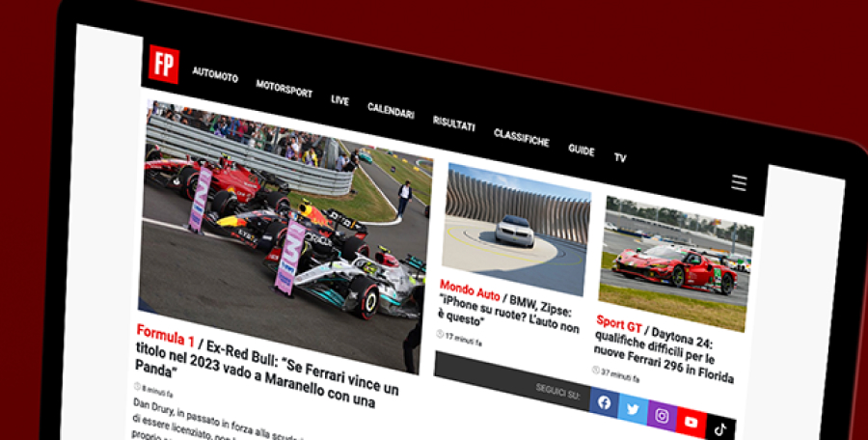868x440 pixels.
Task: Open the YouTube social icon
Action: 692,423
